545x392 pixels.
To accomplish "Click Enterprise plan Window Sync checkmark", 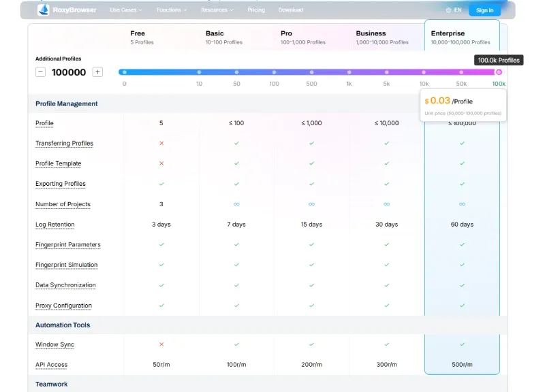I will tap(462, 344).
